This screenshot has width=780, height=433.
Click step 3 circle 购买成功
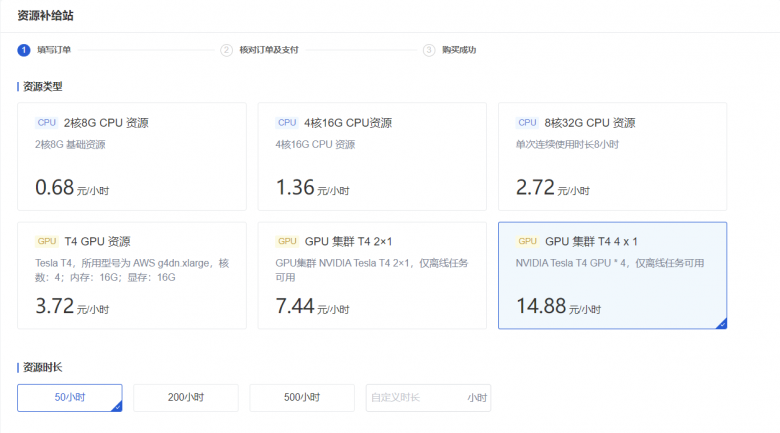(x=429, y=50)
